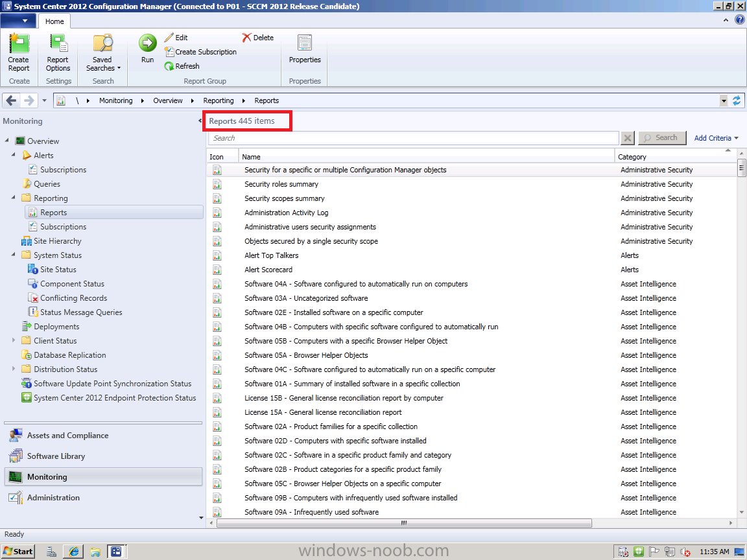Open the ribbon help icon
747x560 pixels.
[x=739, y=20]
